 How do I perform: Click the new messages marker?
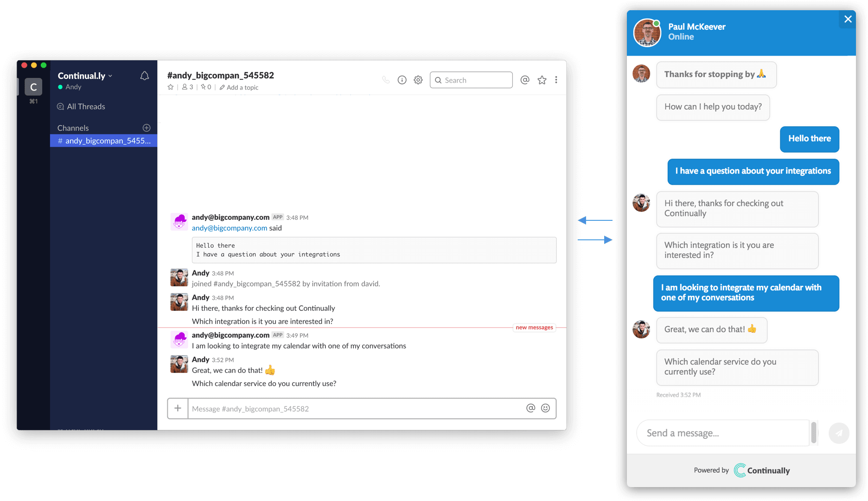534,328
